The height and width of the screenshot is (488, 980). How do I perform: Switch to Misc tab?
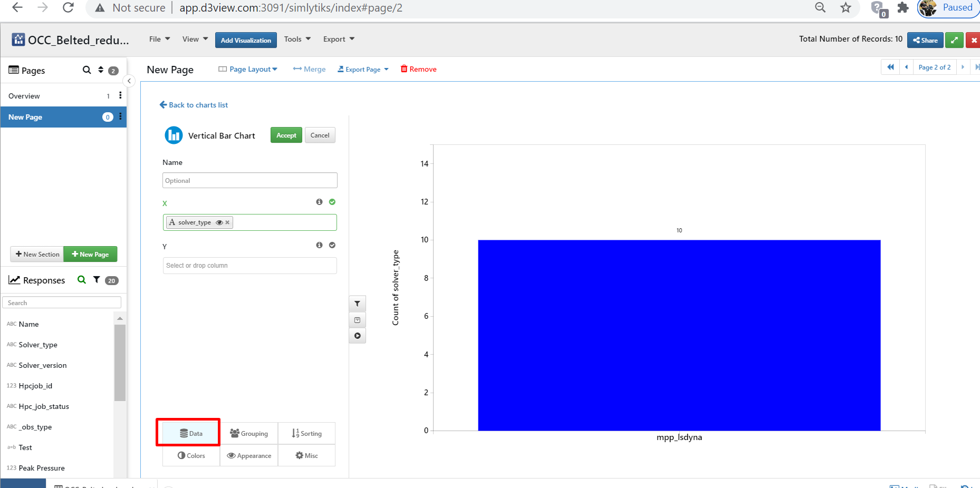tap(306, 455)
